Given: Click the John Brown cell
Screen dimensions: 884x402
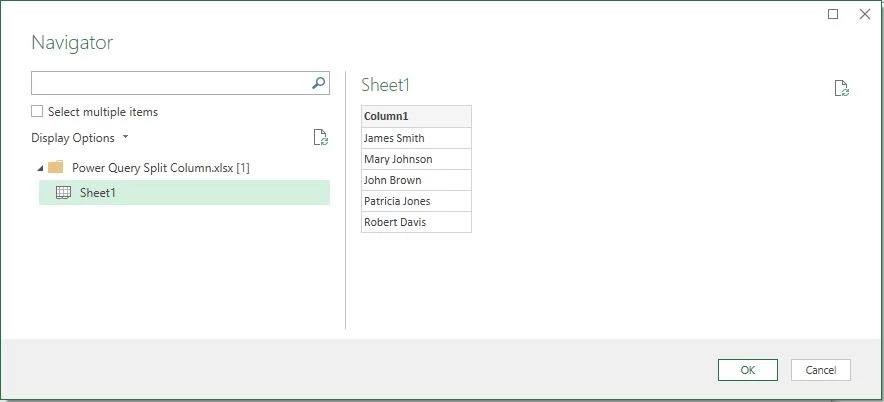Looking at the screenshot, I should (x=416, y=180).
